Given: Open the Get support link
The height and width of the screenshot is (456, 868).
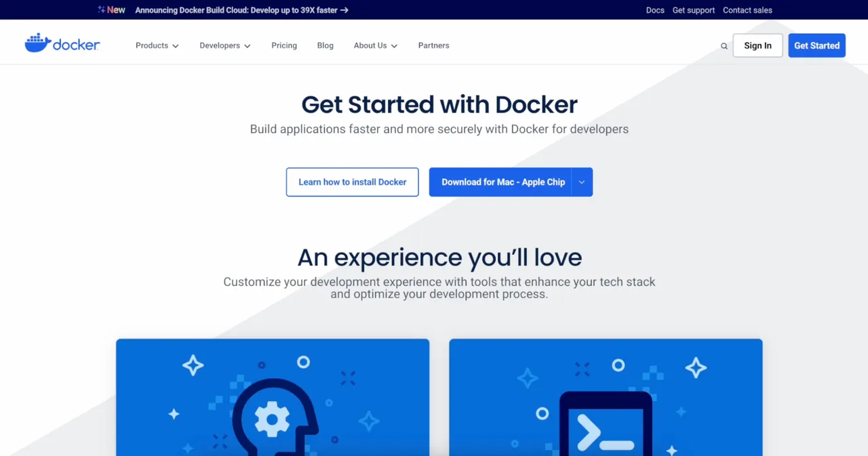Looking at the screenshot, I should point(694,10).
